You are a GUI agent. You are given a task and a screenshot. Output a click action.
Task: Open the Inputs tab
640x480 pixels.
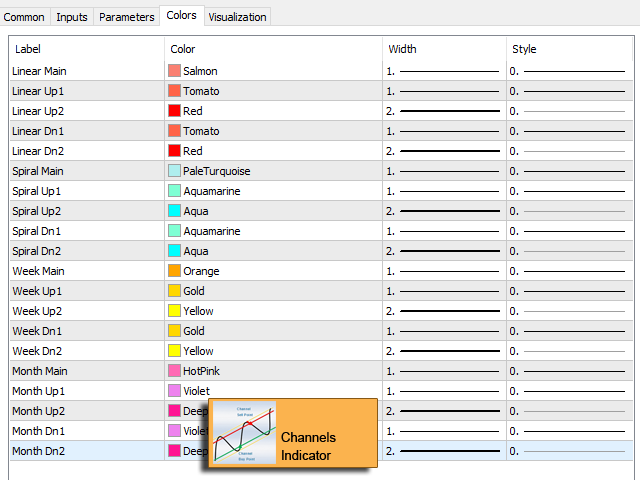tap(71, 17)
